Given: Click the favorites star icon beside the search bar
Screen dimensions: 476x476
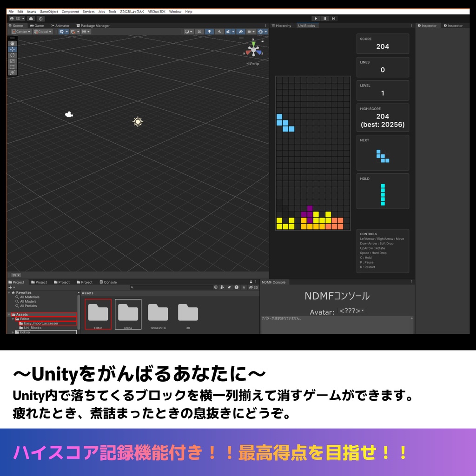Looking at the screenshot, I should coord(244,287).
